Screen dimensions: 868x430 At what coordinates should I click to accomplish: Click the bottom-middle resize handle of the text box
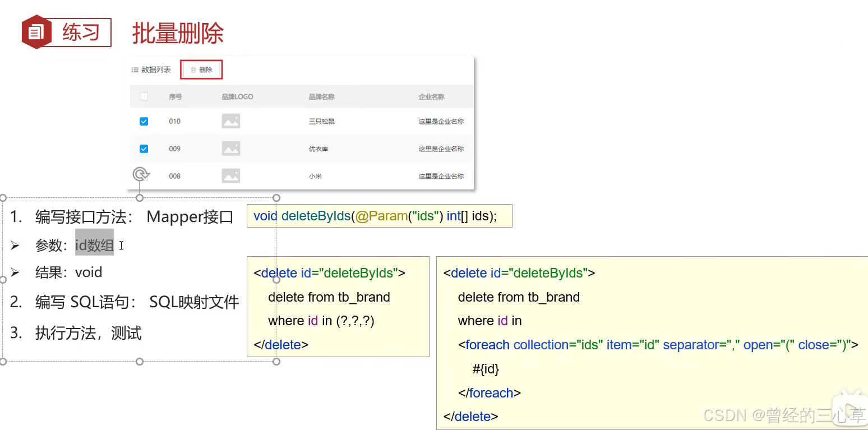[x=140, y=362]
